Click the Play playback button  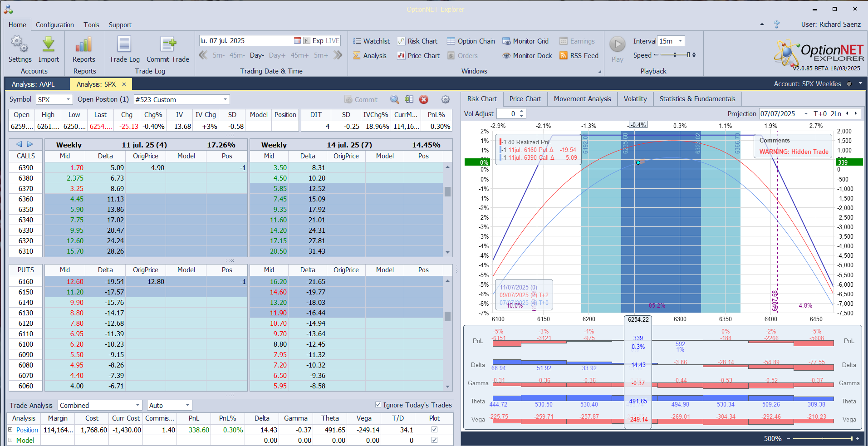point(617,44)
